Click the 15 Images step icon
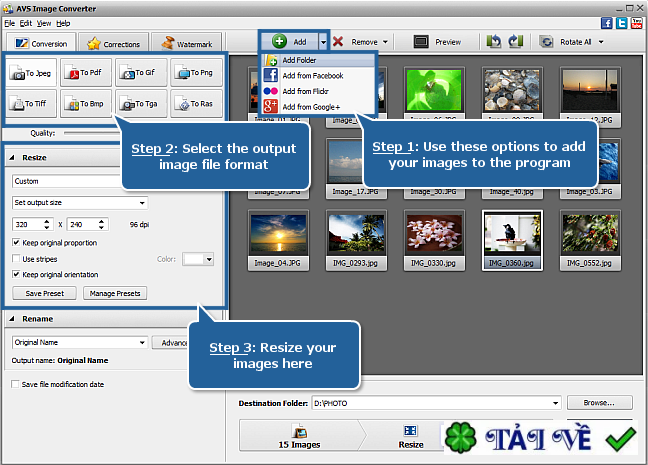648x465 pixels. 299,431
